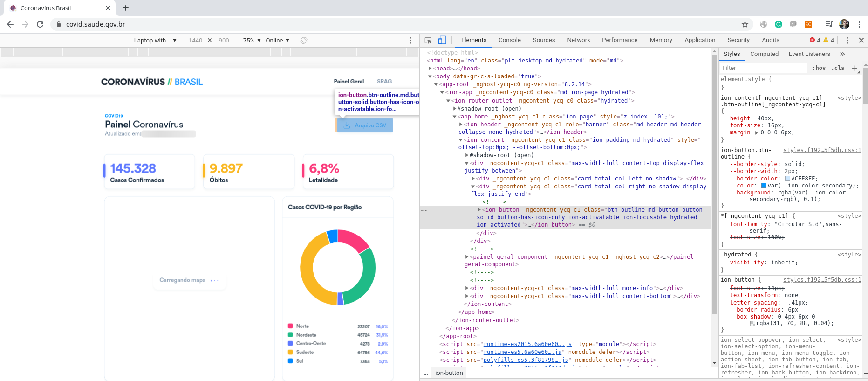Image resolution: width=868 pixels, height=381 pixels.
Task: Open the runtime-es2015 script source link
Action: (x=527, y=344)
